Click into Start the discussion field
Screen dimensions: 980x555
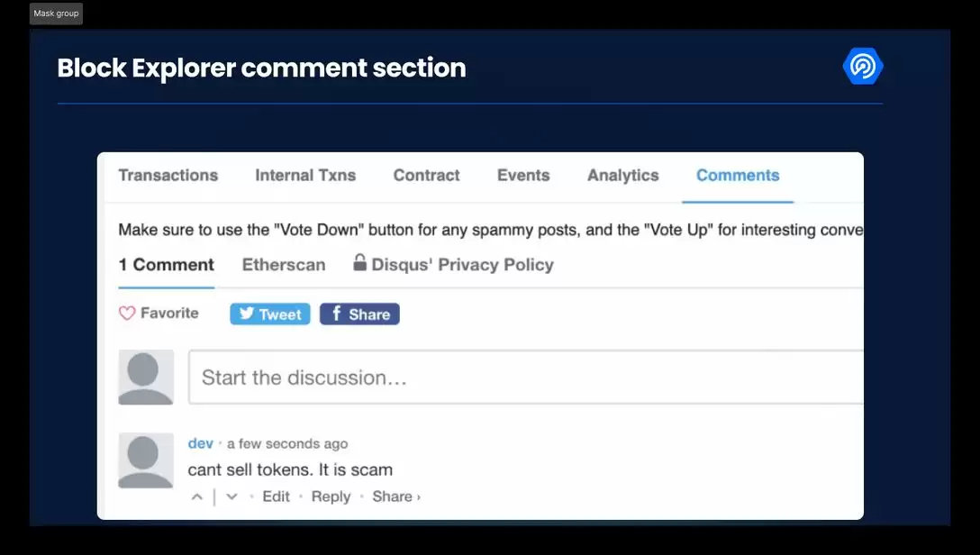point(522,378)
